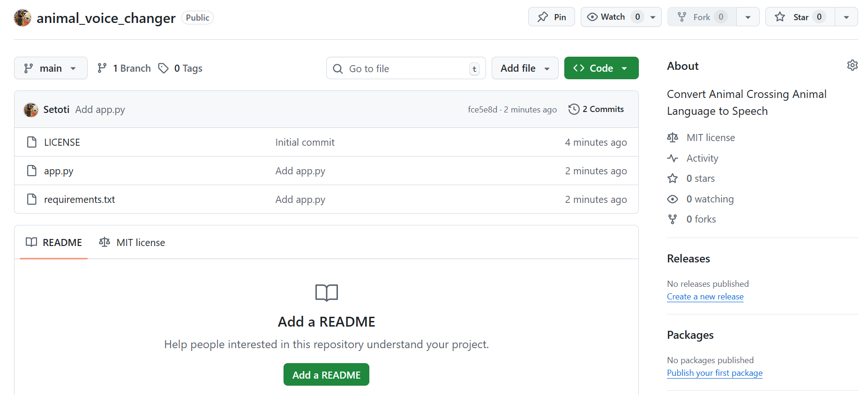Click the branch icon next to 1 Branch
This screenshot has height=395, width=868.
(102, 68)
